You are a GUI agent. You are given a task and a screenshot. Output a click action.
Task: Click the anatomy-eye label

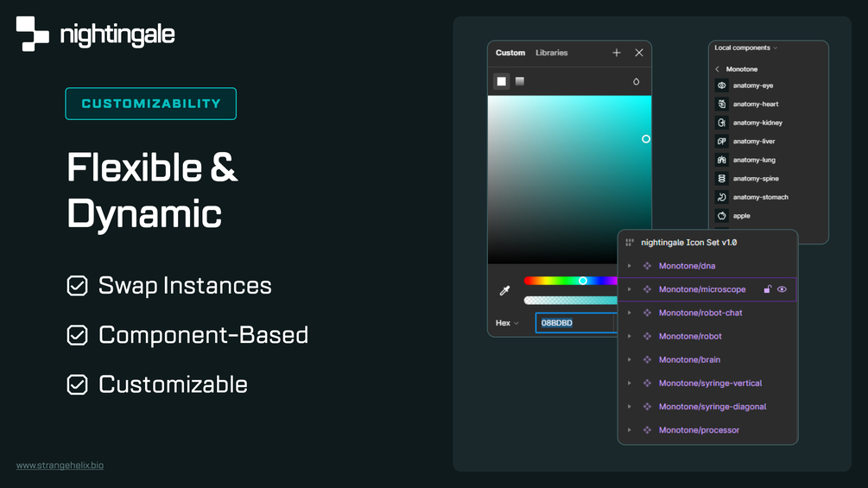click(x=753, y=86)
